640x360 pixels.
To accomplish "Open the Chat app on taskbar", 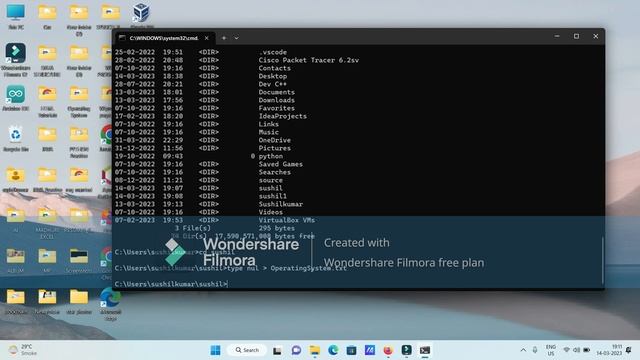I will pyautogui.click(x=296, y=350).
